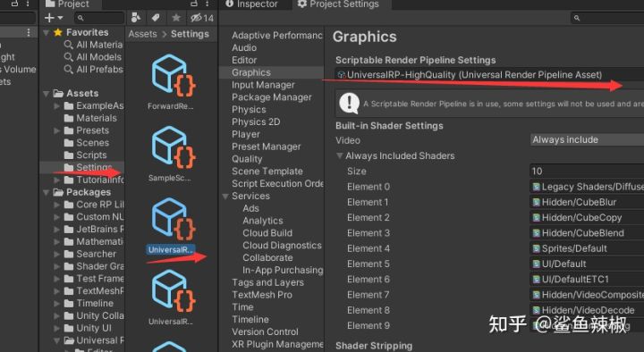
Task: Select the Materials folder
Action: [90, 118]
